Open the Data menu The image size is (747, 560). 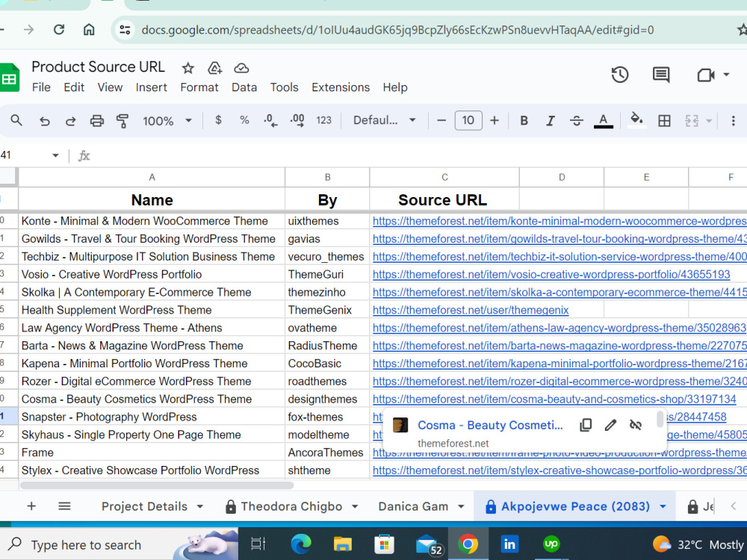[244, 87]
